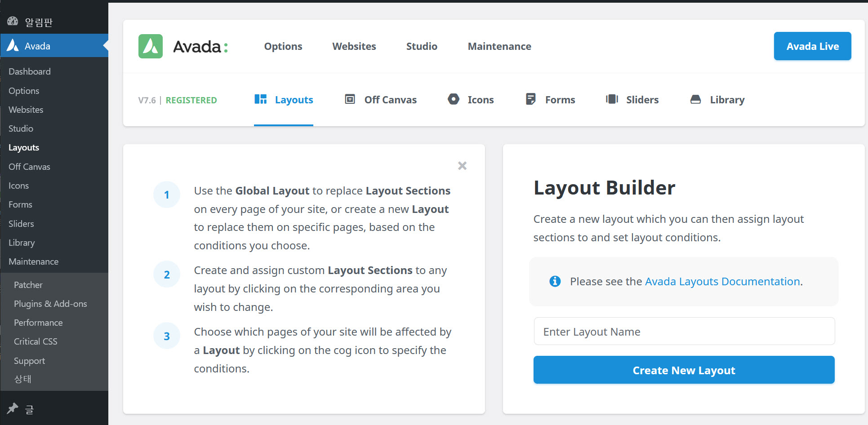Screen dimensions: 868x425
Task: Click the REGISTERED status text
Action: tap(191, 100)
